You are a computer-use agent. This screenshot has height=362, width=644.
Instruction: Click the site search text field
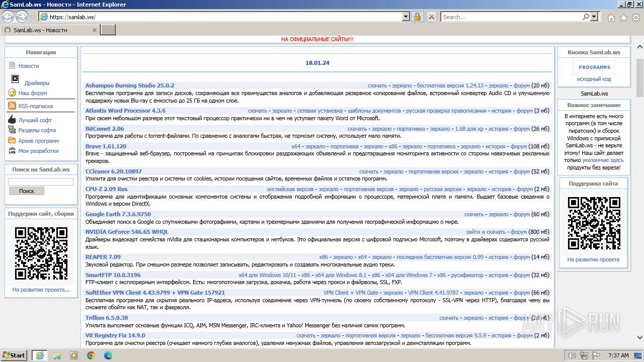point(41,182)
